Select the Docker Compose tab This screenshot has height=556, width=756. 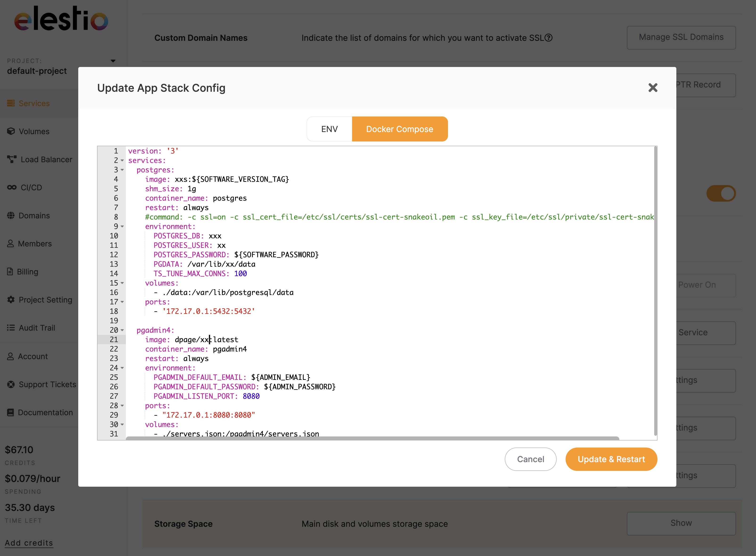coord(400,129)
